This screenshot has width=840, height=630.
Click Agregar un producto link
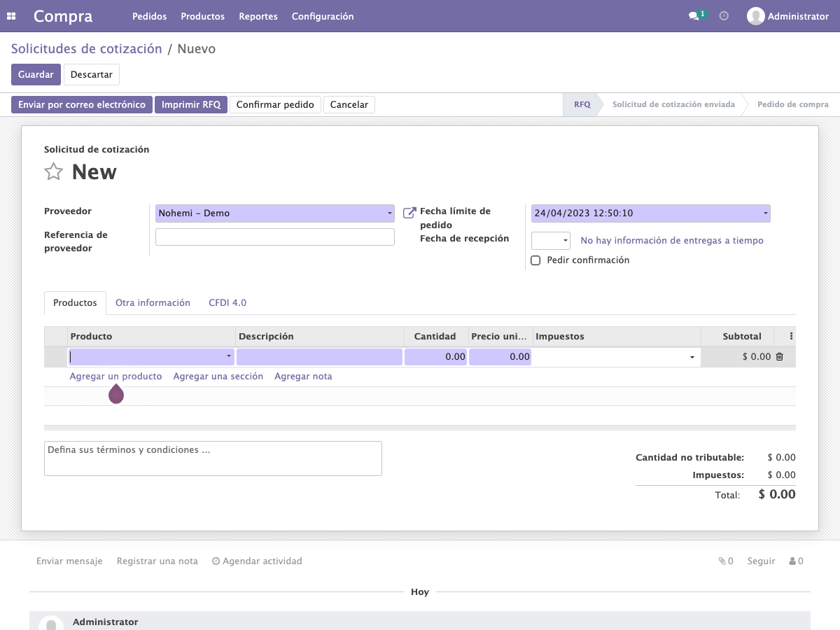click(115, 377)
